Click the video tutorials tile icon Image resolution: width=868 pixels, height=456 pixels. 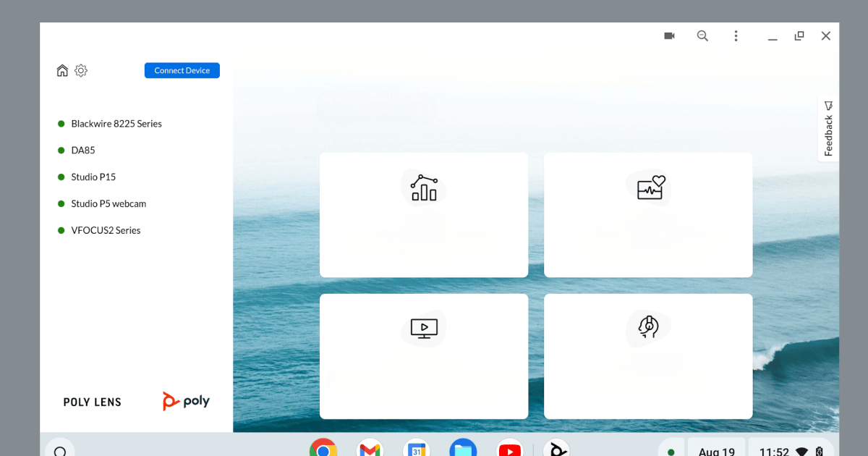pyautogui.click(x=423, y=328)
